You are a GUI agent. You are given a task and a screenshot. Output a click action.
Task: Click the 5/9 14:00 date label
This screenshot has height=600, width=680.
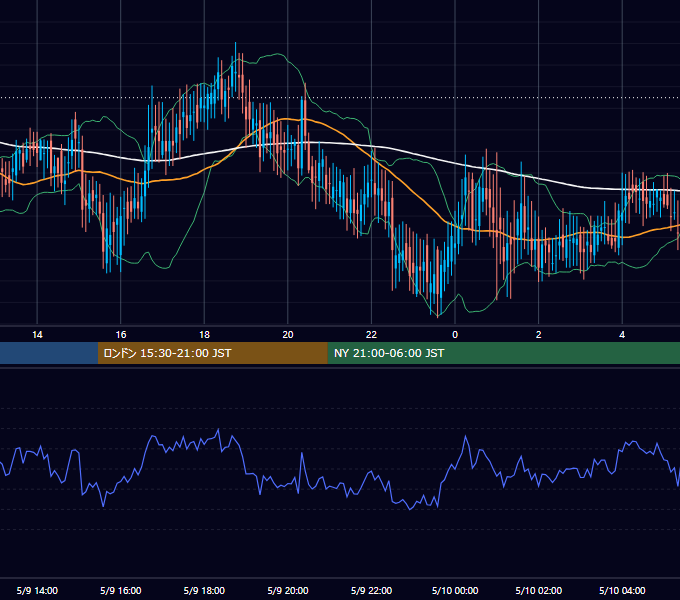pyautogui.click(x=37, y=590)
